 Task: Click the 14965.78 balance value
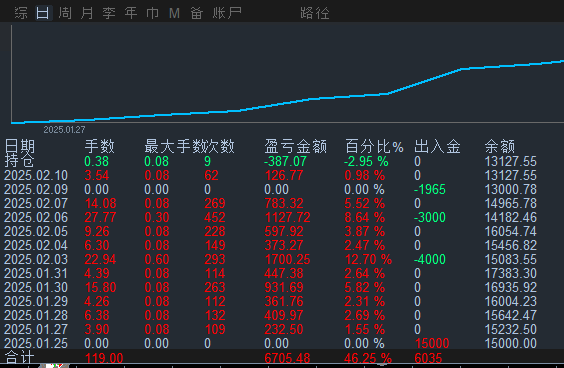coord(510,204)
